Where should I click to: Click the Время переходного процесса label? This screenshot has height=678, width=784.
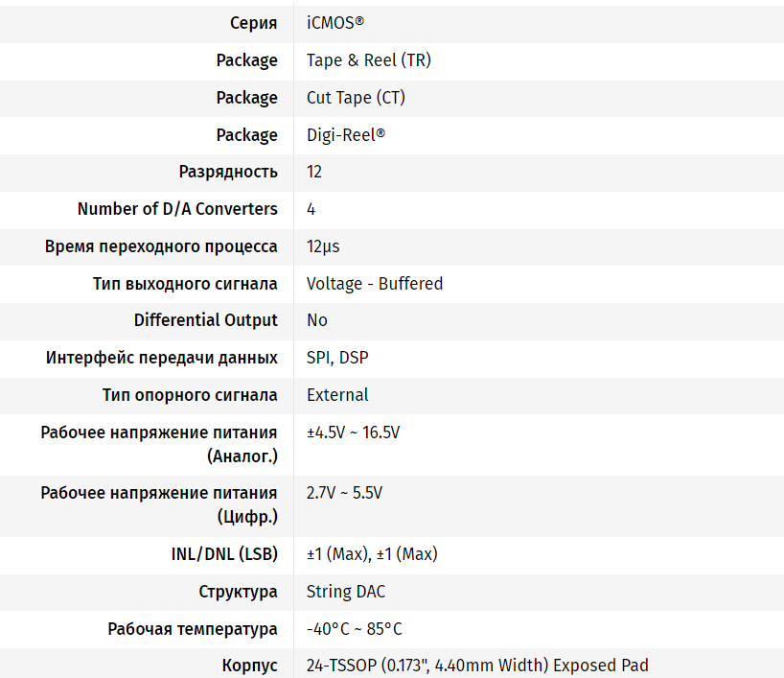click(161, 246)
